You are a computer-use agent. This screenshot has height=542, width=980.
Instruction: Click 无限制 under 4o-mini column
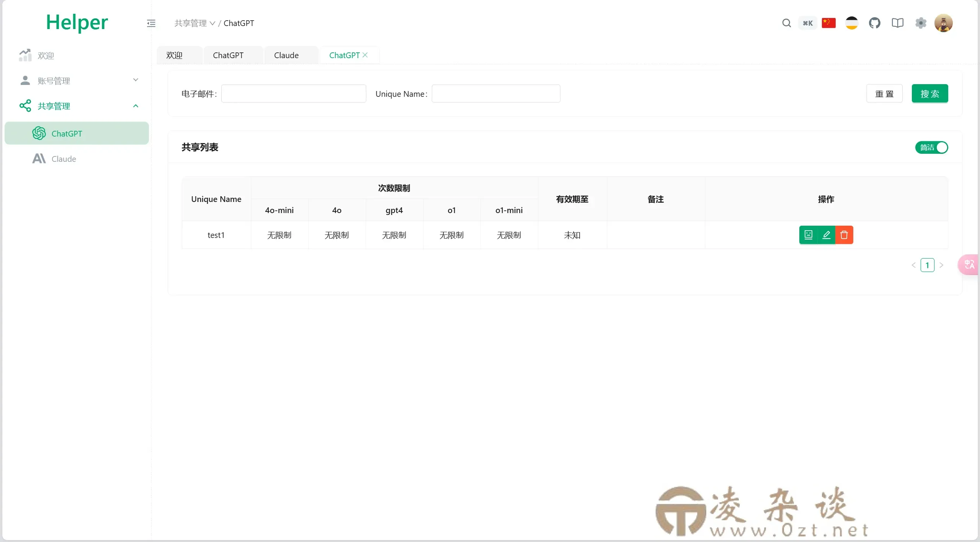coord(279,235)
